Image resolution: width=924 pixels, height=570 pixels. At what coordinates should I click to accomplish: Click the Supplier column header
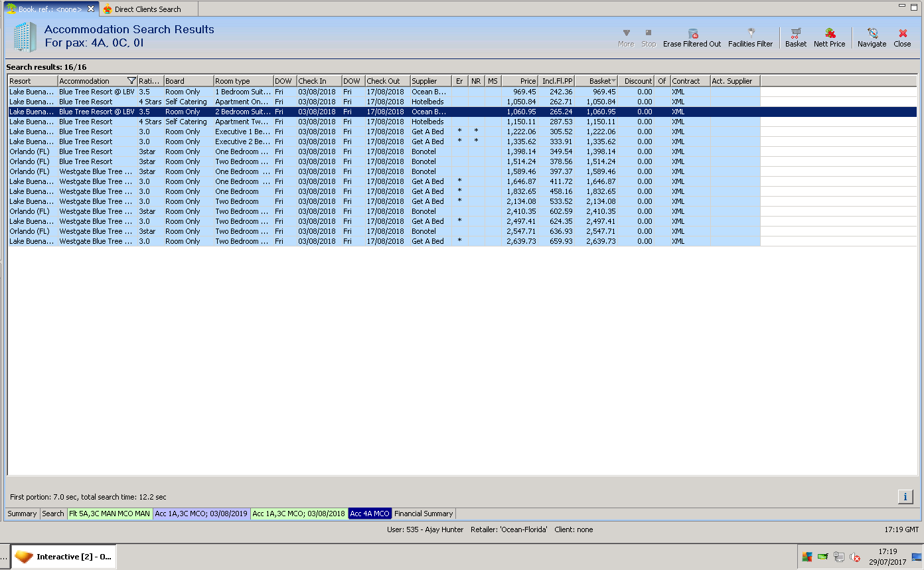coord(429,81)
